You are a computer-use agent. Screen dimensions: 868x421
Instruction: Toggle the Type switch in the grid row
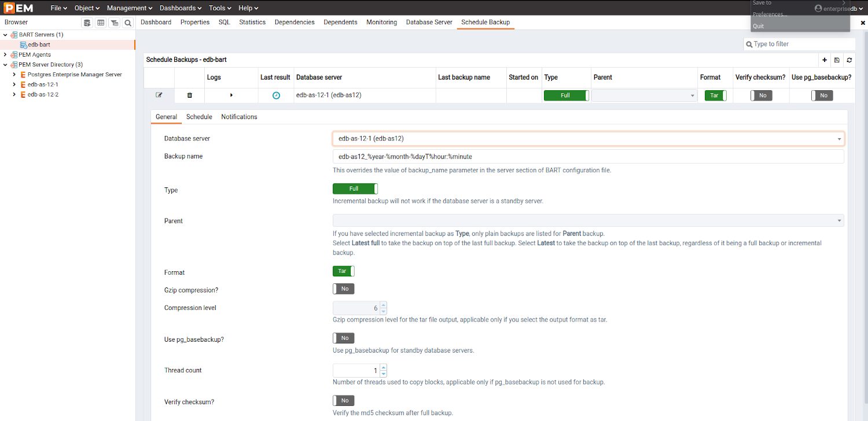(566, 95)
